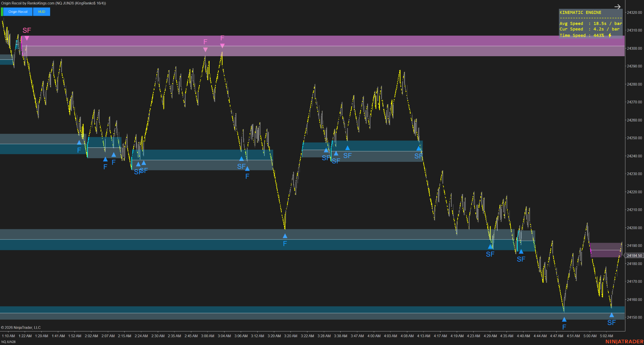The width and height of the screenshot is (644, 345).
Task: Click the 2026 NinjaTrader, LLC copyright text
Action: point(21,327)
